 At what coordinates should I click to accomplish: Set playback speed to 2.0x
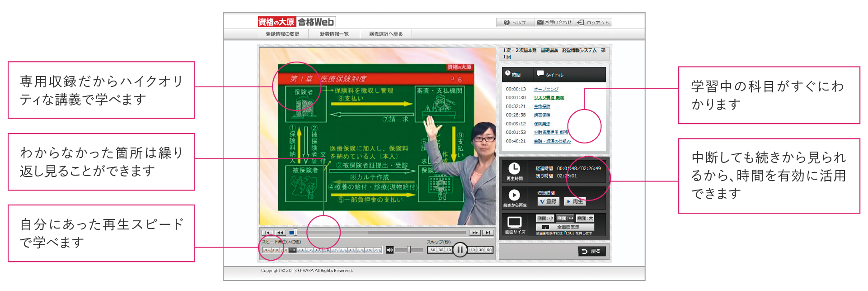377,250
